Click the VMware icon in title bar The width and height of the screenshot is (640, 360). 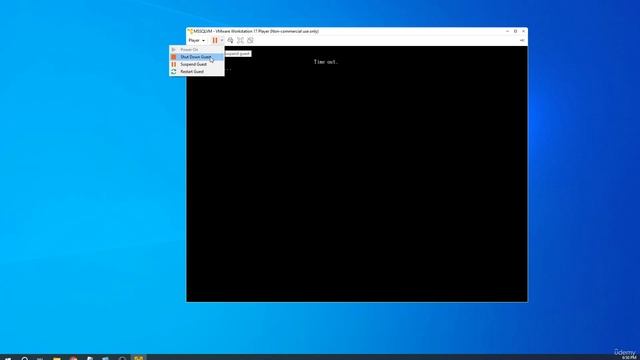pos(190,31)
